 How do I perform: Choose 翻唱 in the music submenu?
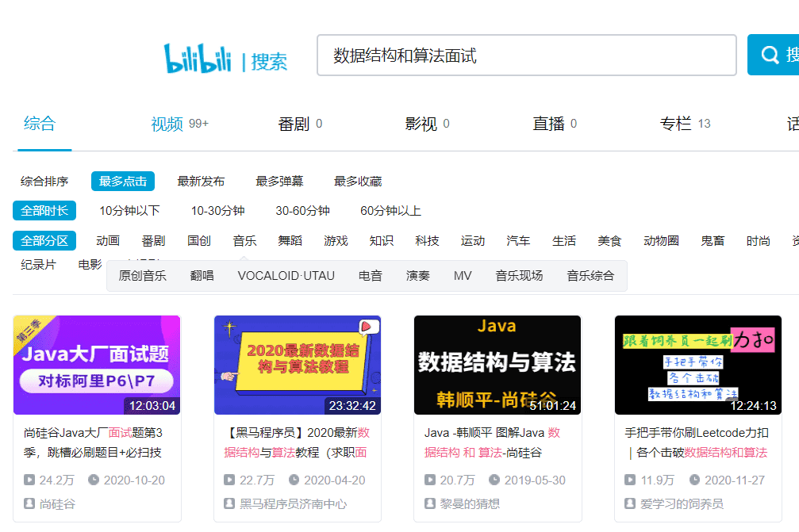(x=202, y=276)
